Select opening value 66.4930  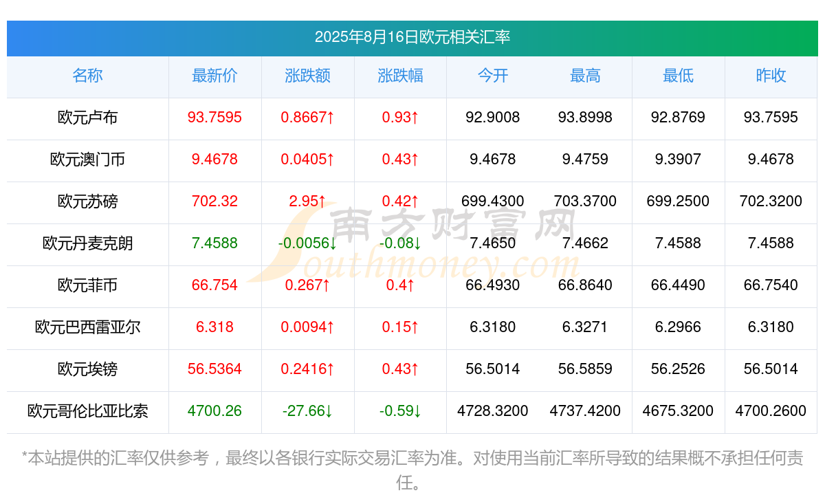click(x=493, y=285)
